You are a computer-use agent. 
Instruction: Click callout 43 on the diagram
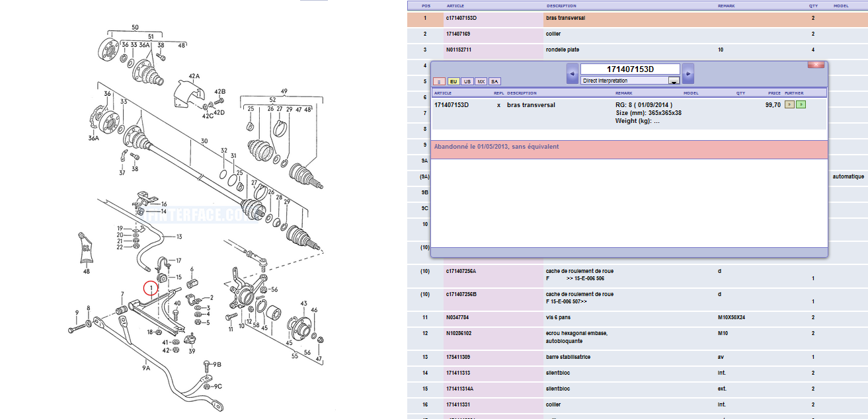click(x=304, y=304)
